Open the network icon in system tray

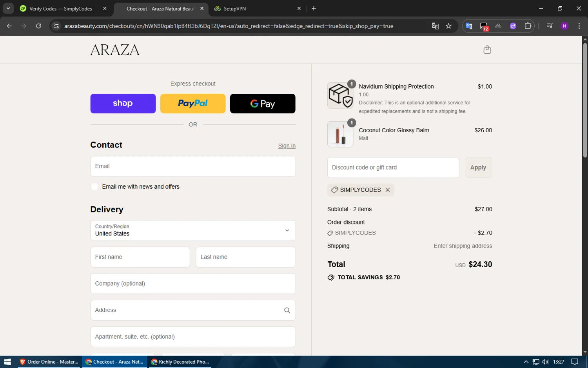(x=536, y=362)
